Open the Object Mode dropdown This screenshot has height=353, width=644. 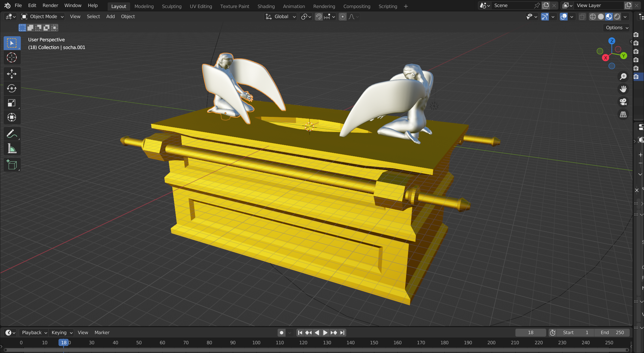[x=42, y=16]
